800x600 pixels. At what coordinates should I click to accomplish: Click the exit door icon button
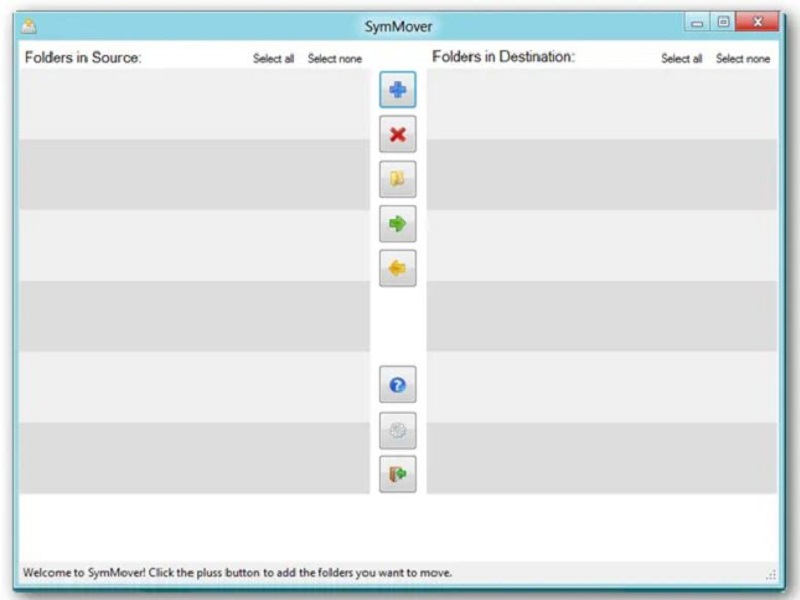pos(397,474)
